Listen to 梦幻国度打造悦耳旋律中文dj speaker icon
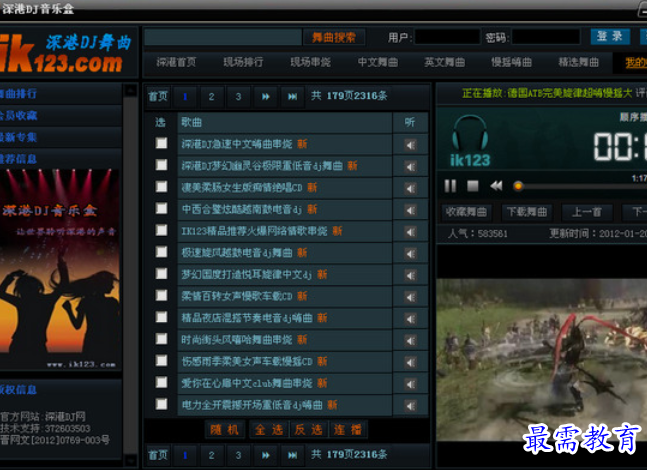Screen dimensions: 647x470 click(x=411, y=275)
